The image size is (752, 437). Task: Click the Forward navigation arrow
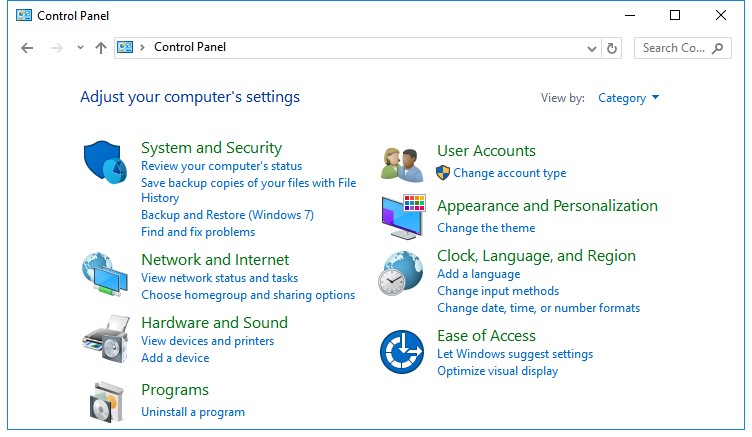(57, 48)
